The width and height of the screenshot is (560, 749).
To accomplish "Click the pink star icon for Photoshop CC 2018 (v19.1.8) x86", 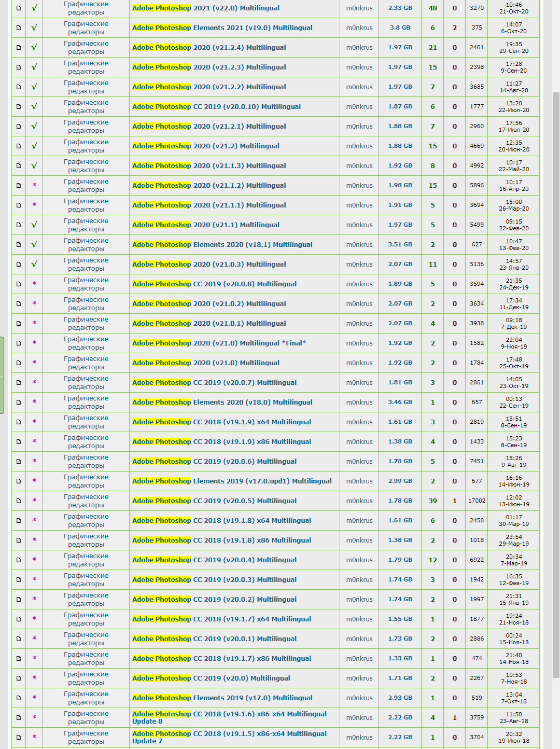I will (x=34, y=540).
